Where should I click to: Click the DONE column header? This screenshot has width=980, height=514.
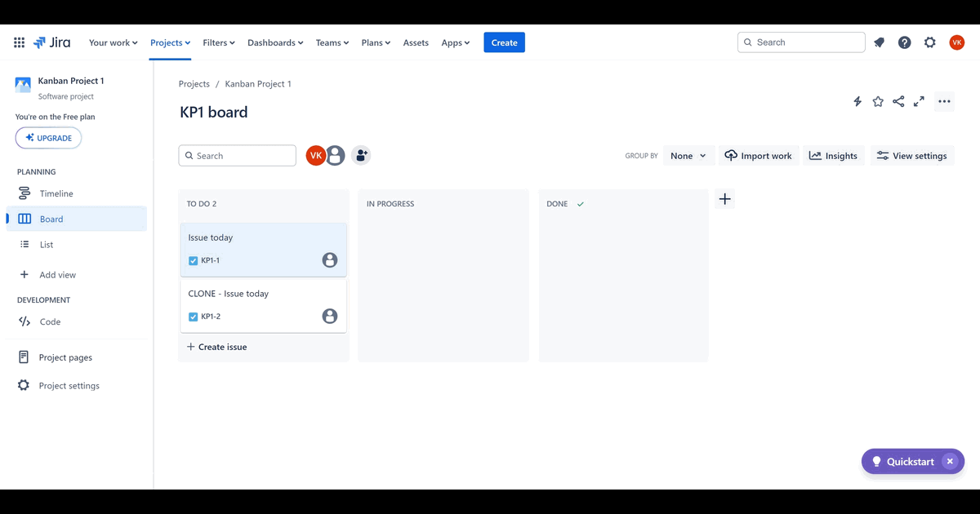pos(557,204)
